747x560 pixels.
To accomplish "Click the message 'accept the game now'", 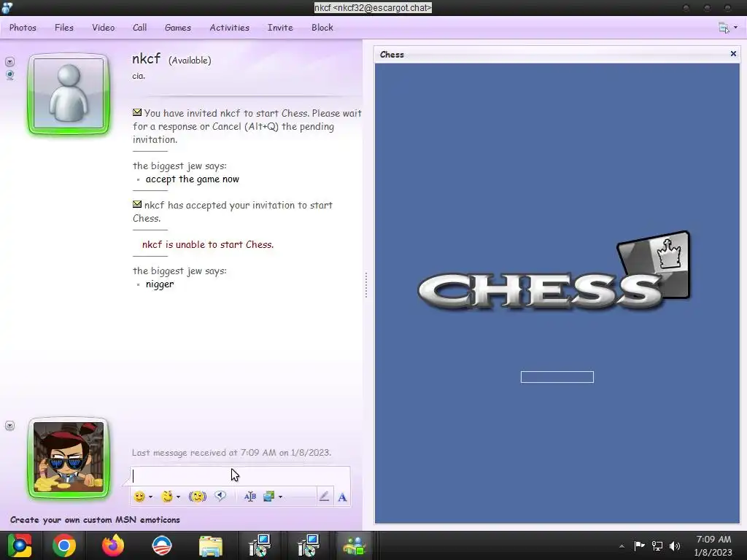I will point(193,179).
